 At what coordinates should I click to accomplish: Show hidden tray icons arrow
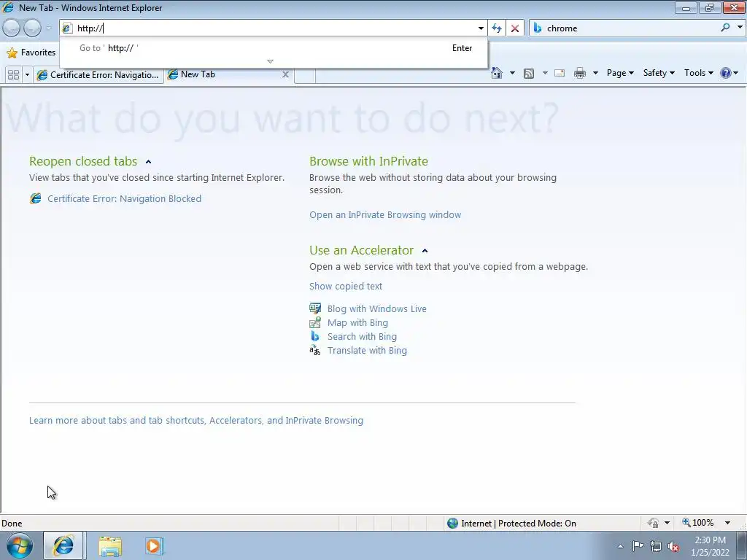[620, 546]
